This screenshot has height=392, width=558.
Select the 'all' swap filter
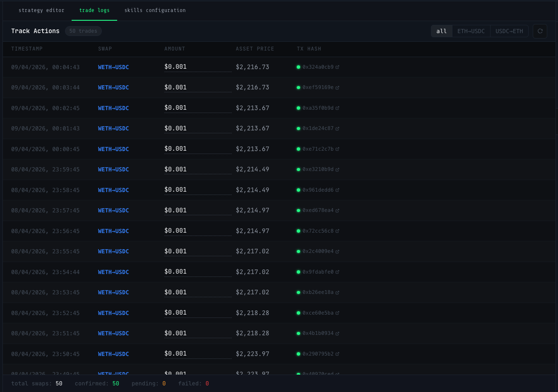pos(441,31)
